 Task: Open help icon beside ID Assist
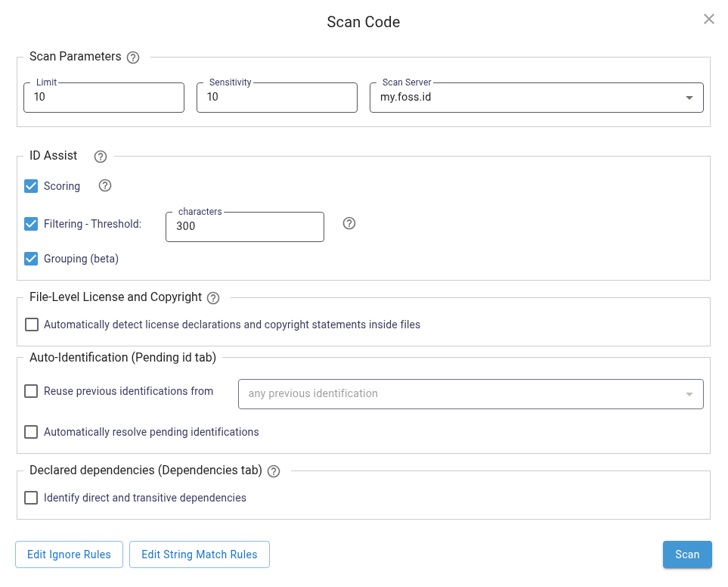pyautogui.click(x=101, y=157)
